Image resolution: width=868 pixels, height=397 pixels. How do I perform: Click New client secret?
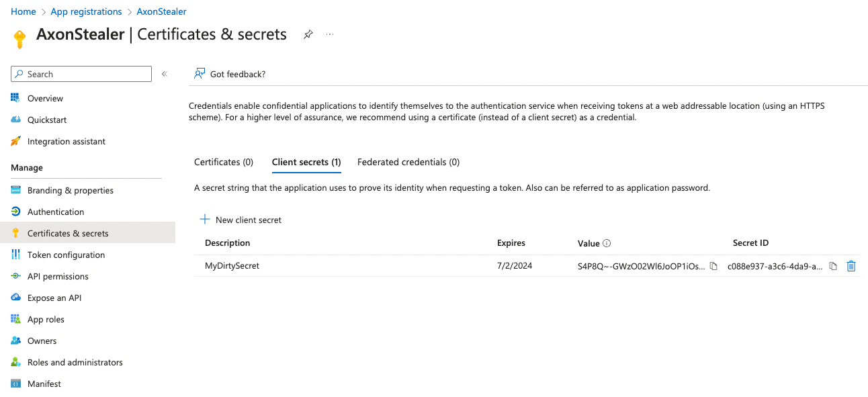click(241, 220)
